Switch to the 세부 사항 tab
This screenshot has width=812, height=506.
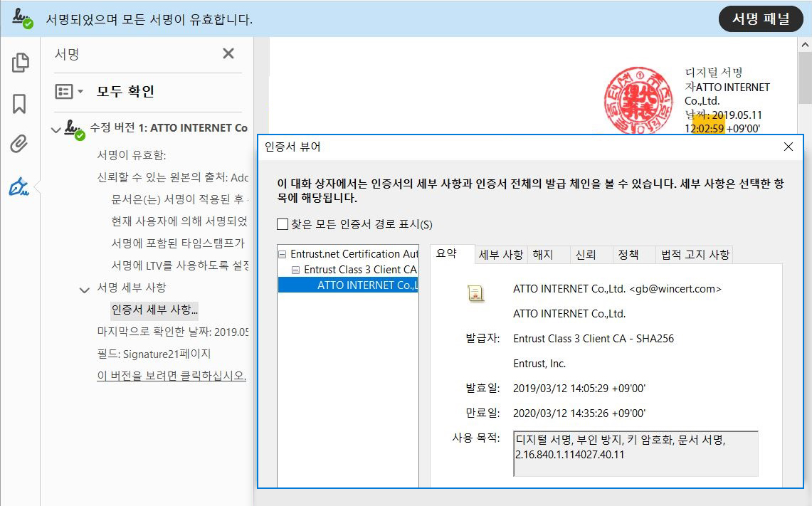coord(501,254)
